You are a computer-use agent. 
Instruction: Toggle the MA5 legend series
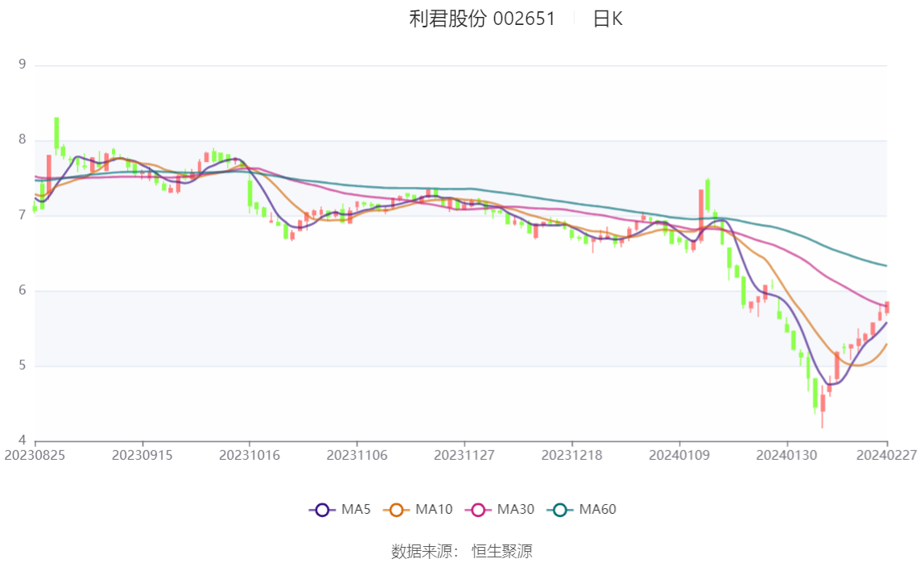pyautogui.click(x=340, y=509)
